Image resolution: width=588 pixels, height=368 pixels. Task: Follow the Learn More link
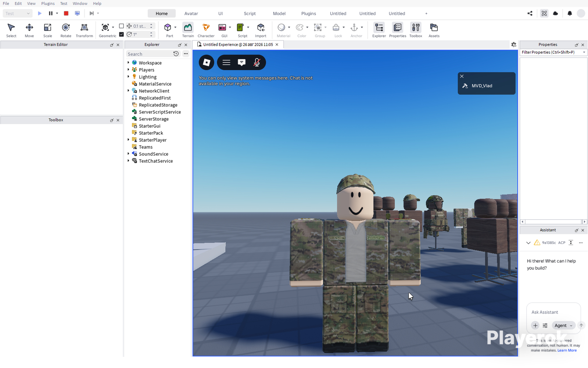coord(567,350)
